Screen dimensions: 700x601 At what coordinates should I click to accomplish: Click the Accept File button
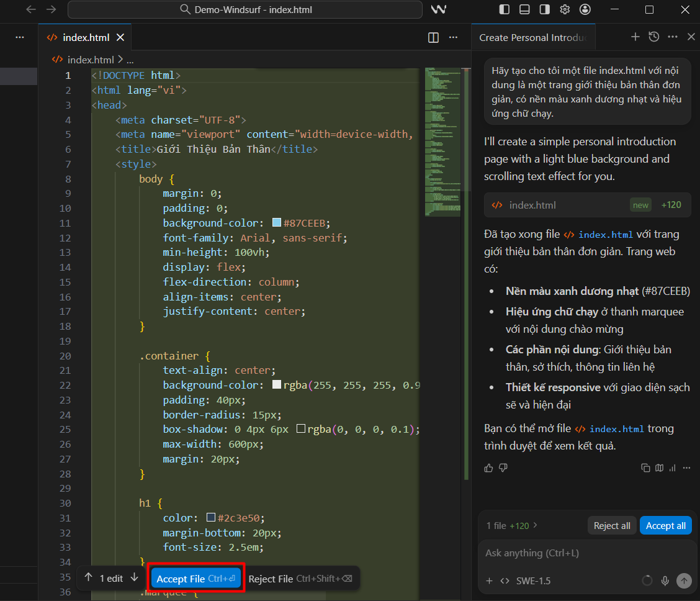point(196,579)
